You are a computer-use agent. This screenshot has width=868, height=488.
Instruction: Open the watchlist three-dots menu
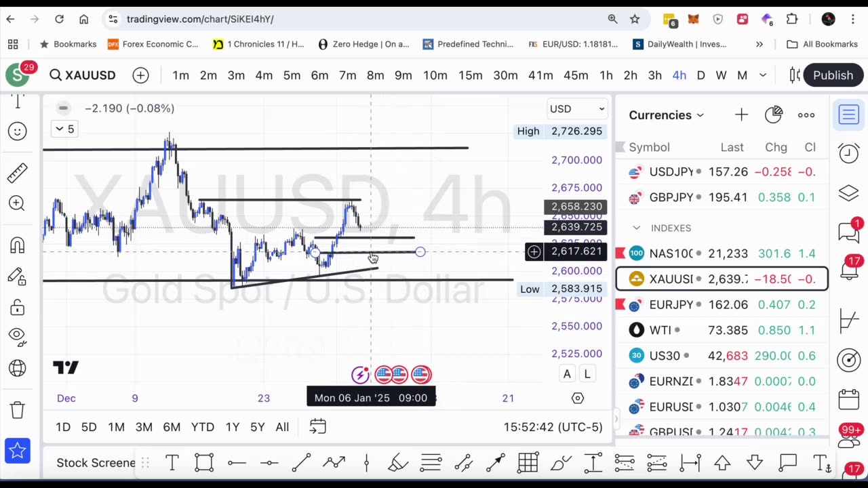806,115
